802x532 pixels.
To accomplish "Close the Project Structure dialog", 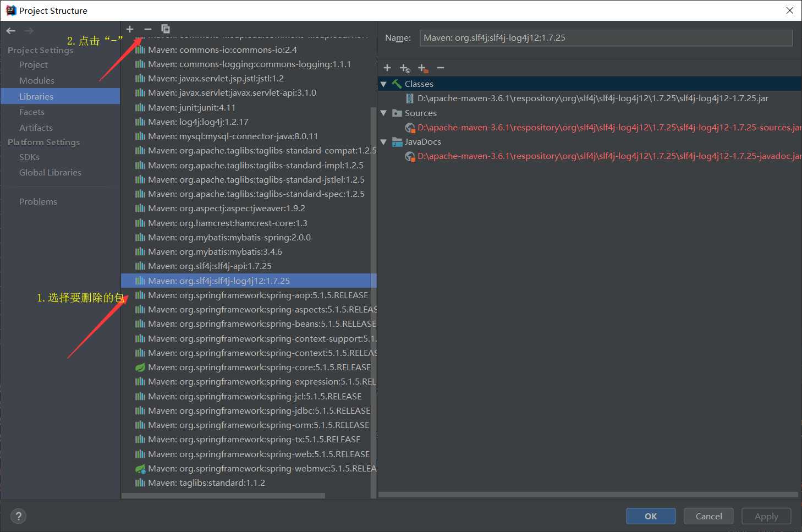I will 789,10.
